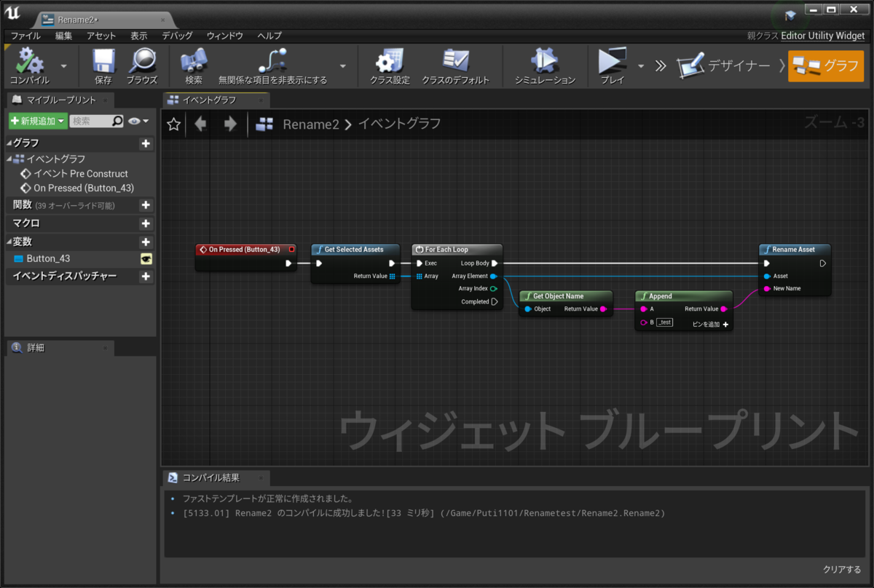Click the 新規追加 add new button
The height and width of the screenshot is (588, 874).
(38, 121)
